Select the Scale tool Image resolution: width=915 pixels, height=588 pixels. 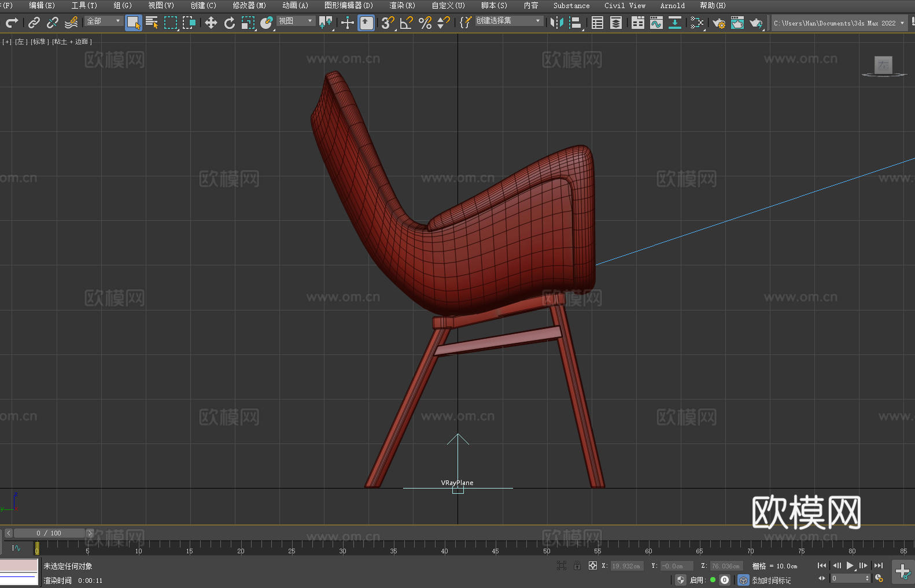(248, 23)
